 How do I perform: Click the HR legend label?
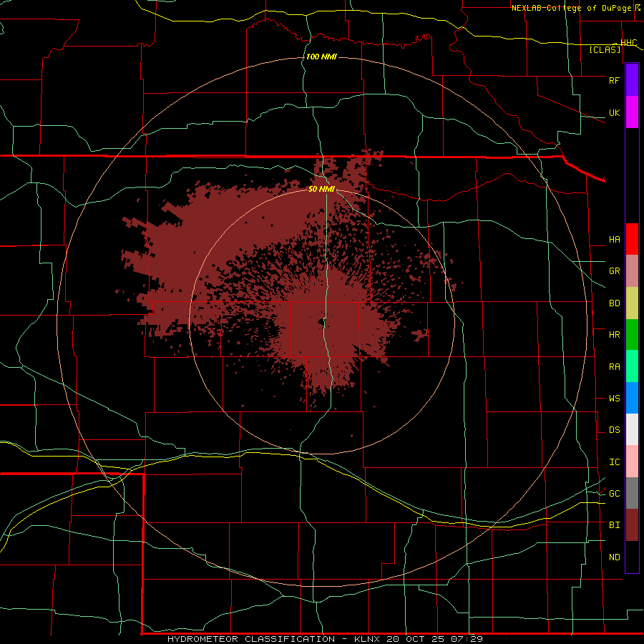click(x=614, y=335)
